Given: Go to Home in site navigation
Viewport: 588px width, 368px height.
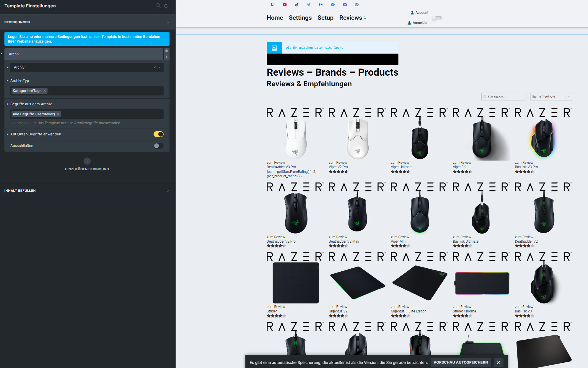Looking at the screenshot, I should point(275,18).
